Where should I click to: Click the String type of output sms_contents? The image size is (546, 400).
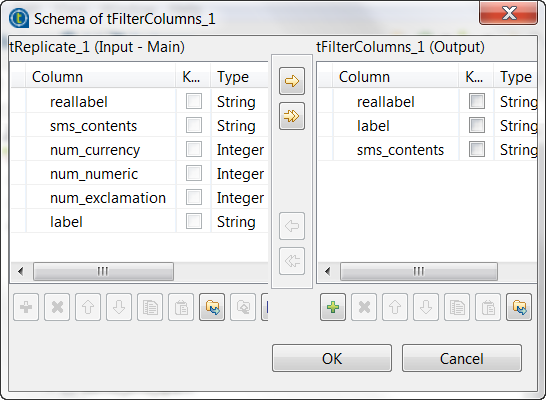tap(518, 150)
